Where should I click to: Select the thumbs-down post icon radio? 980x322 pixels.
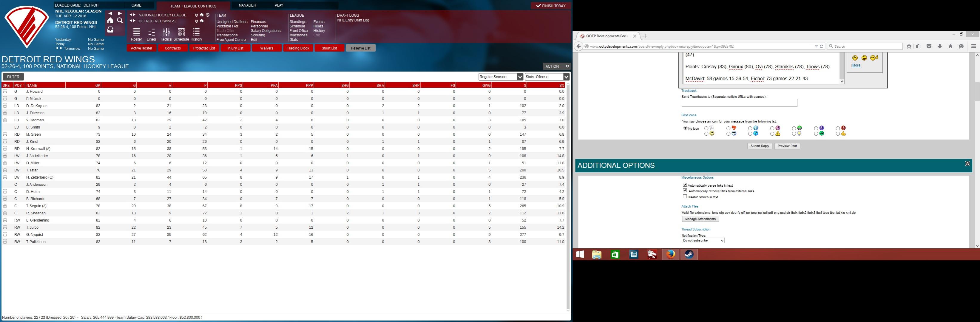pyautogui.click(x=729, y=129)
